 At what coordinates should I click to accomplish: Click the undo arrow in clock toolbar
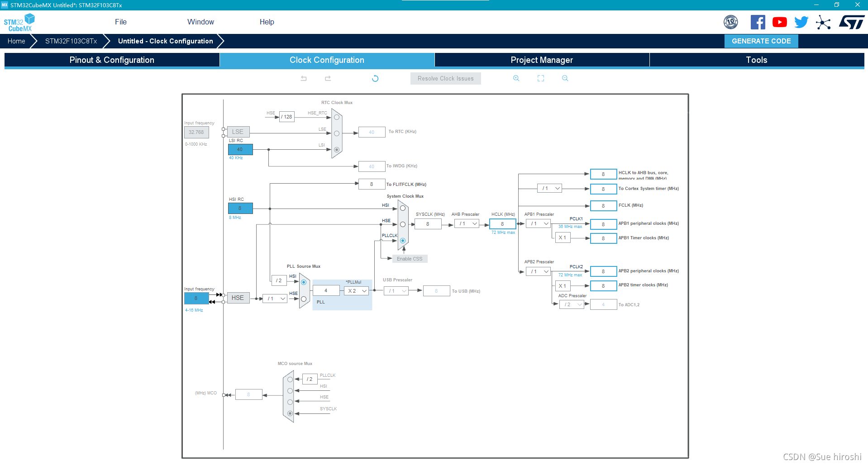pos(304,78)
